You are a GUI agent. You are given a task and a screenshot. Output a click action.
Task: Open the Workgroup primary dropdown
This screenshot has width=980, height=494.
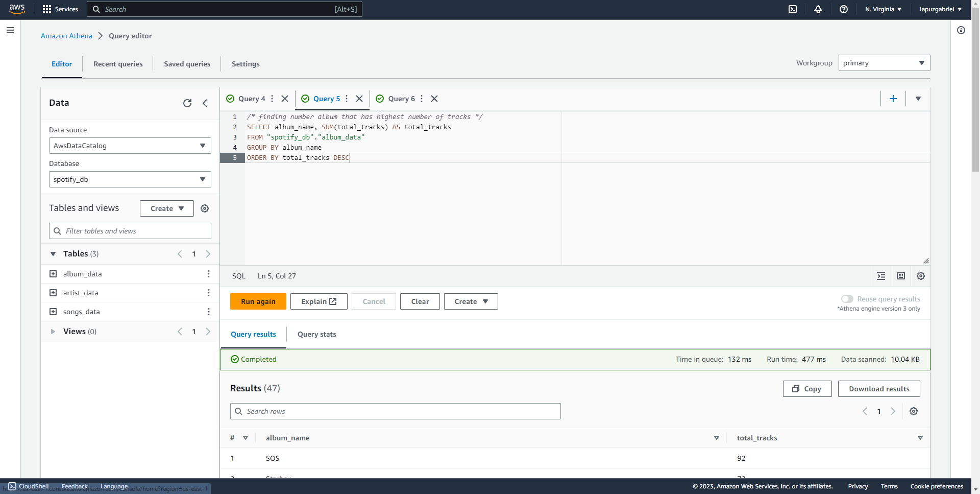(x=884, y=63)
